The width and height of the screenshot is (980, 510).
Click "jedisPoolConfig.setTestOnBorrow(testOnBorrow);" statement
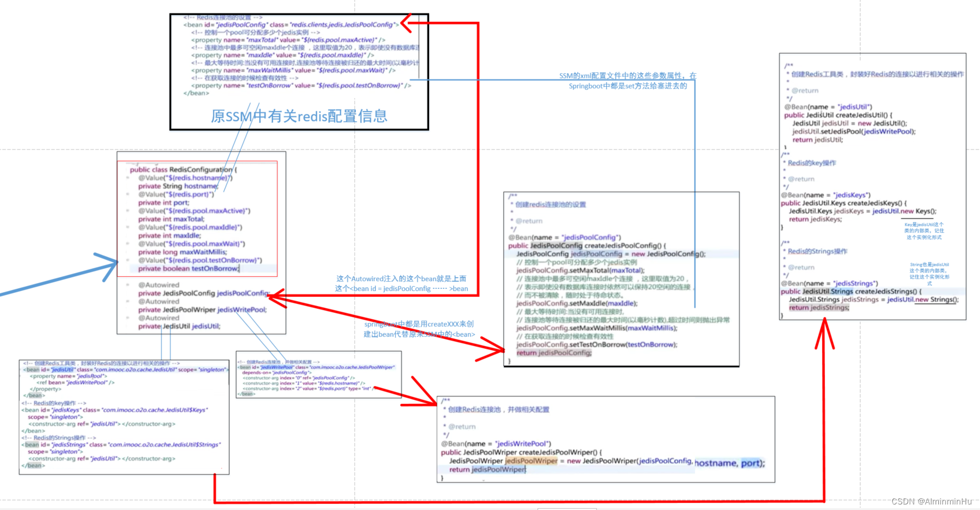597,344
